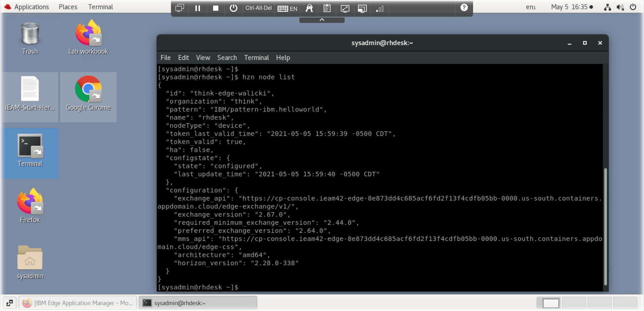Maximize the terminal window
The image size is (644, 311).
pos(585,43)
